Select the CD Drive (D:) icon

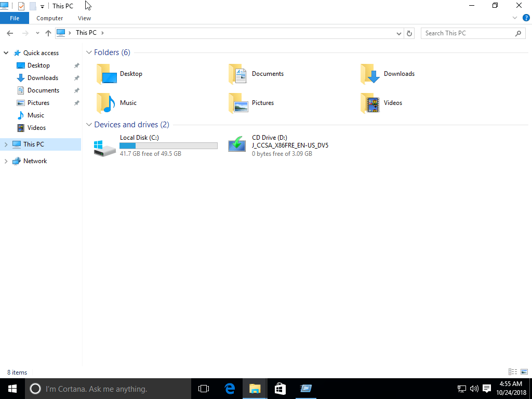click(237, 144)
